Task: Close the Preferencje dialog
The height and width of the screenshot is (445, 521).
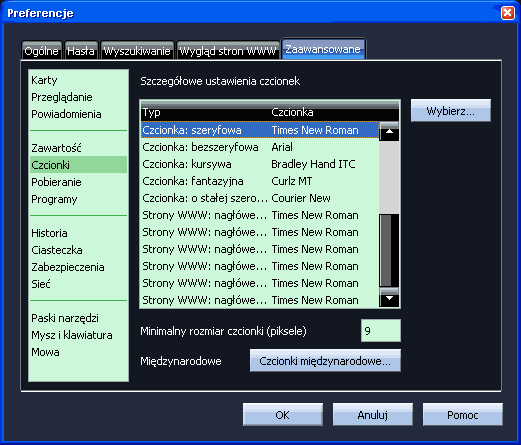Action: pos(507,13)
